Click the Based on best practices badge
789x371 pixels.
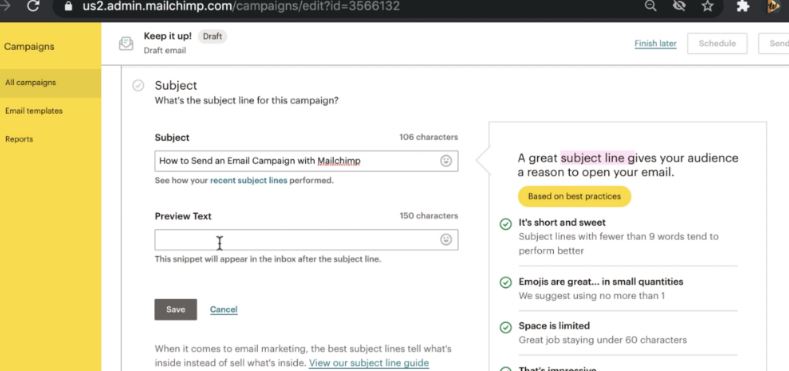point(574,196)
